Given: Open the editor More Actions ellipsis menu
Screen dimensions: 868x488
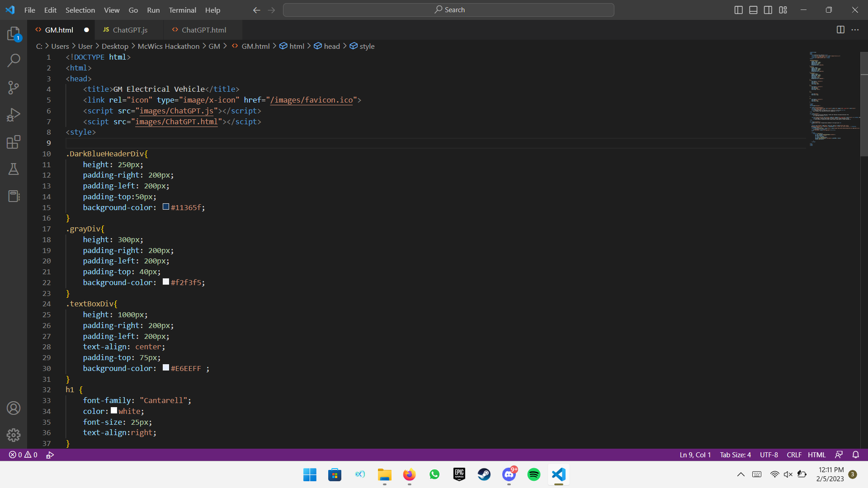Looking at the screenshot, I should [x=855, y=30].
